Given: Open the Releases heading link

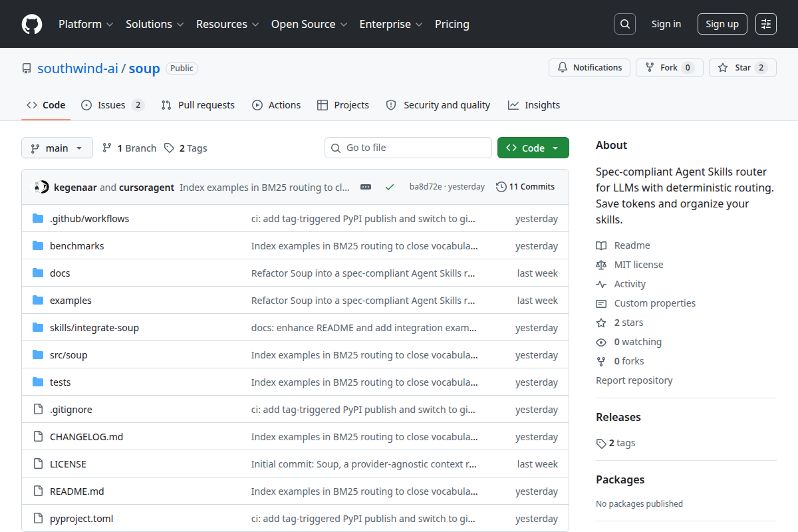Looking at the screenshot, I should 618,417.
